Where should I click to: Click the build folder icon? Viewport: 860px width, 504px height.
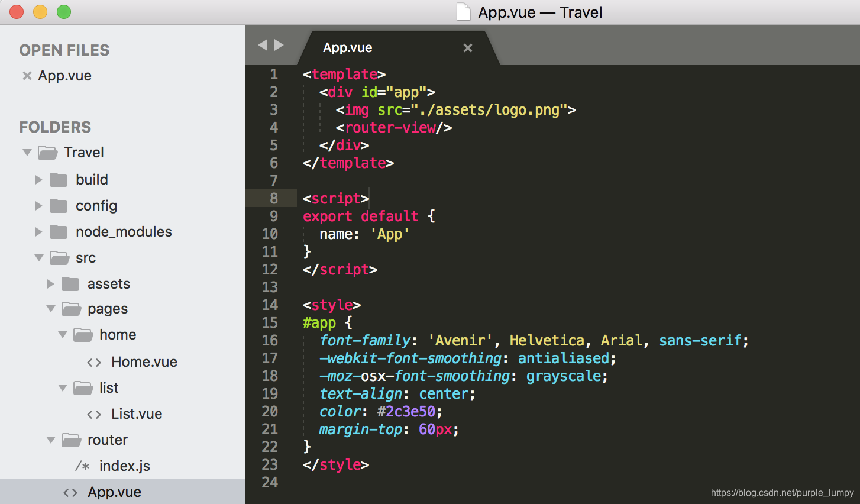59,180
